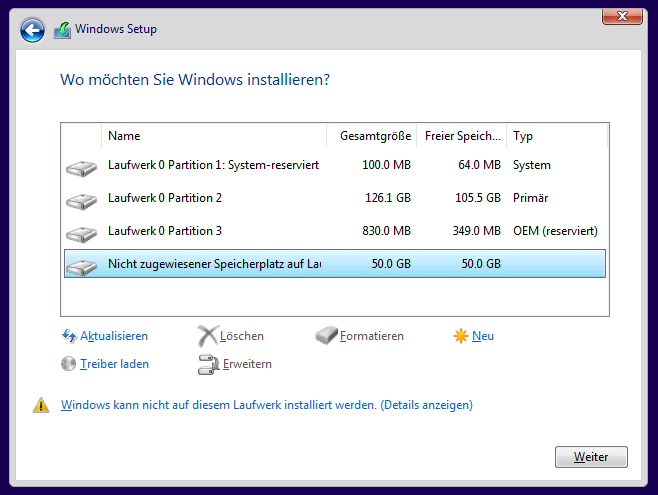The width and height of the screenshot is (658, 495).
Task: Click the Aktualisieren refresh icon
Action: pyautogui.click(x=69, y=336)
